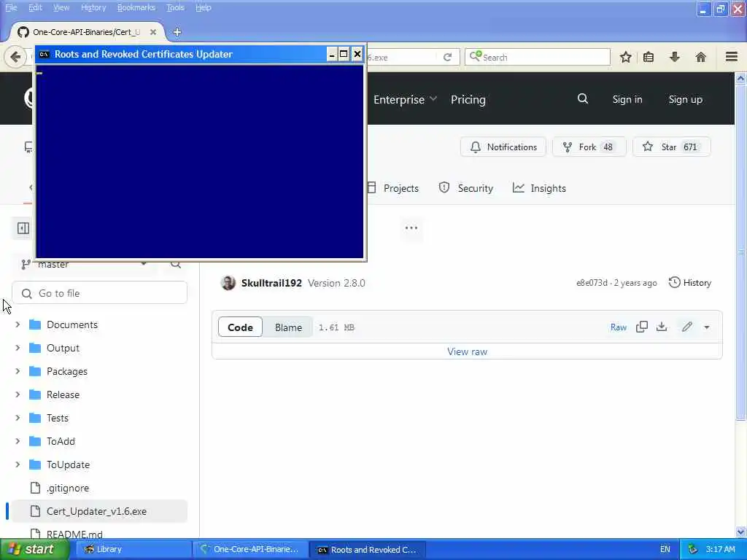This screenshot has height=560, width=747.
Task: Open new tab with plus icon
Action: coord(177,32)
